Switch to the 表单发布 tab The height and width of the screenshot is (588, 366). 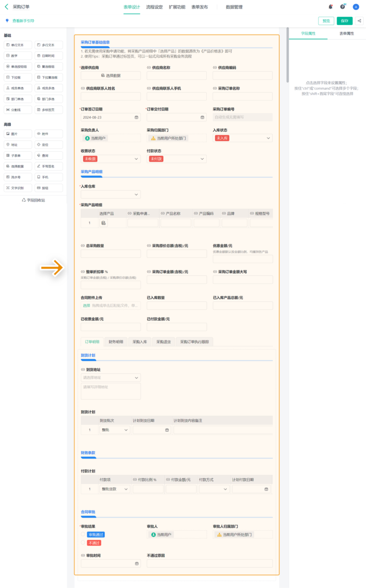click(199, 7)
